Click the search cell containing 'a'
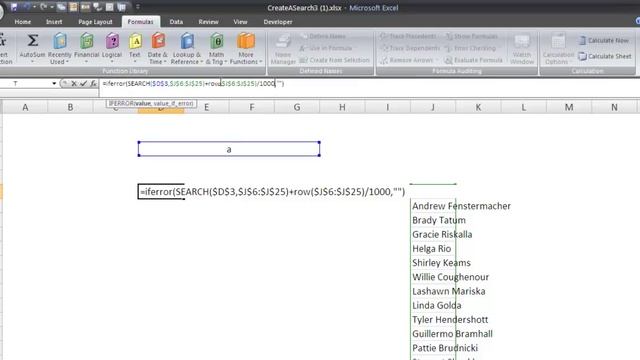 coord(229,149)
